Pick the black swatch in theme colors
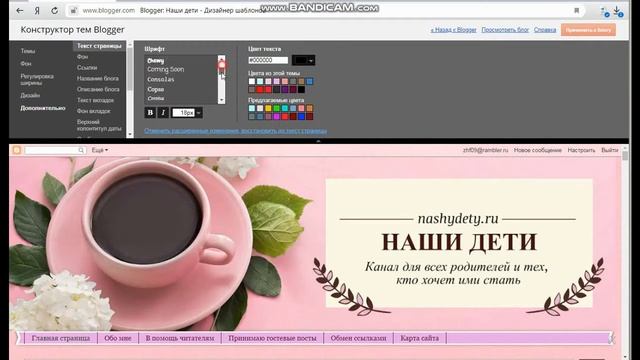 (x=301, y=89)
